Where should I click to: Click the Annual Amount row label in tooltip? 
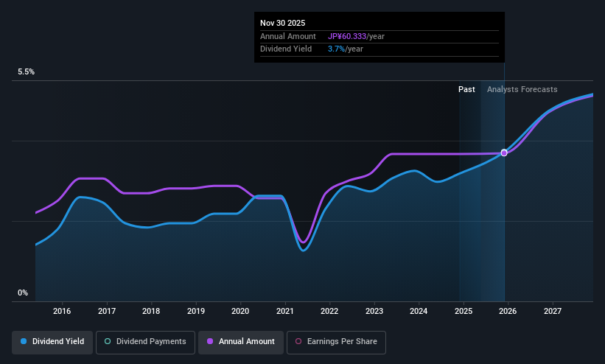(x=288, y=36)
